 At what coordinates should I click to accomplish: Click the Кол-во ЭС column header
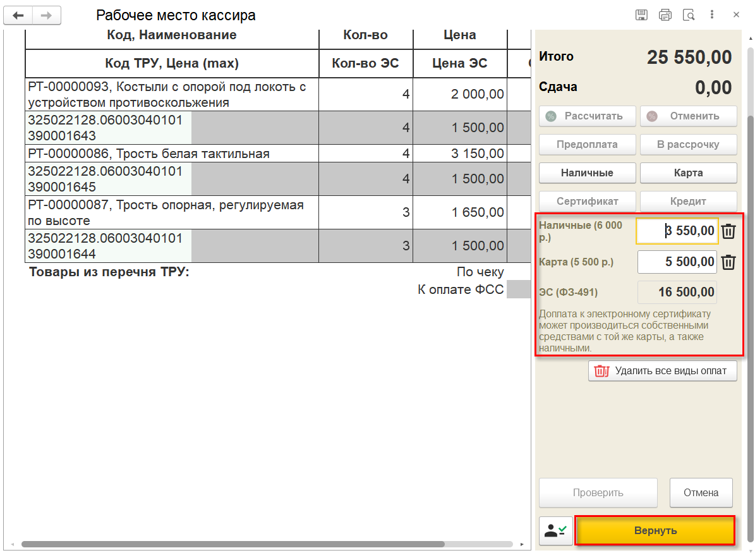point(365,63)
